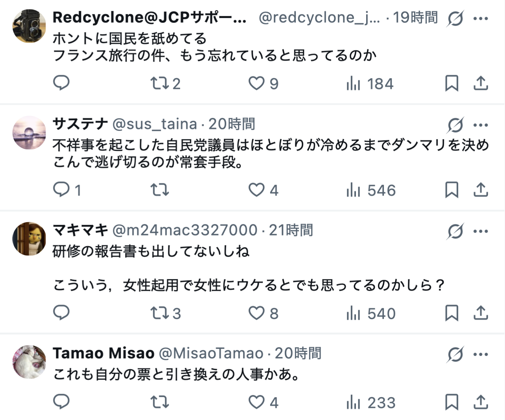Reply to サステナ tweet with 1 reply
The height and width of the screenshot is (420, 505).
click(61, 190)
